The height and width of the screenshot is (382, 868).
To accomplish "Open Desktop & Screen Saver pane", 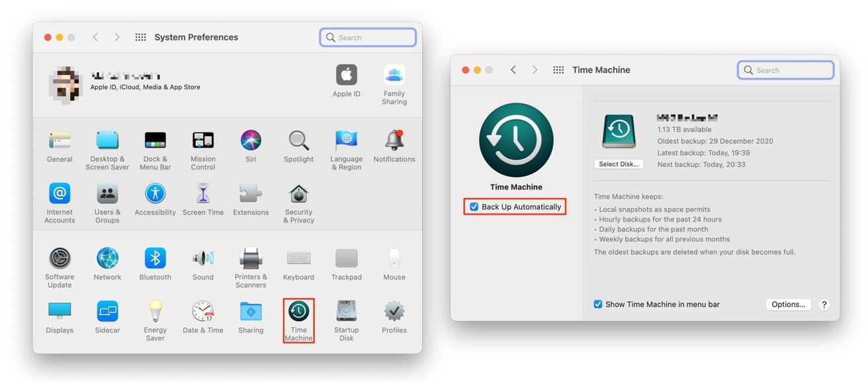I will [107, 140].
